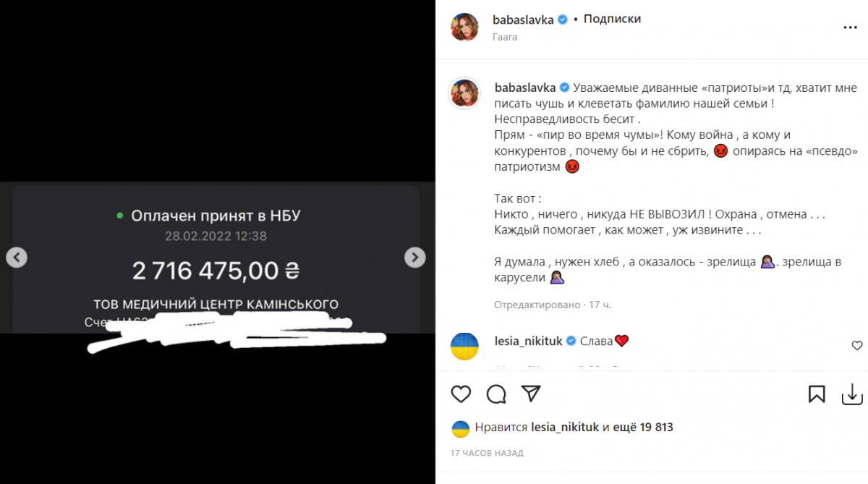The image size is (868, 484).
Task: Open Гаага location link
Action: click(x=506, y=37)
